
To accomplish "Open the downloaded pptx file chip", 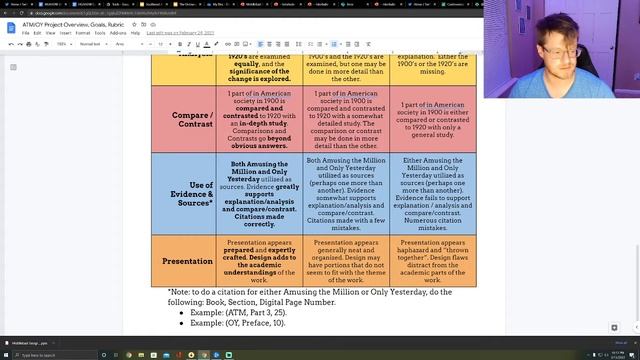I will click(x=29, y=343).
